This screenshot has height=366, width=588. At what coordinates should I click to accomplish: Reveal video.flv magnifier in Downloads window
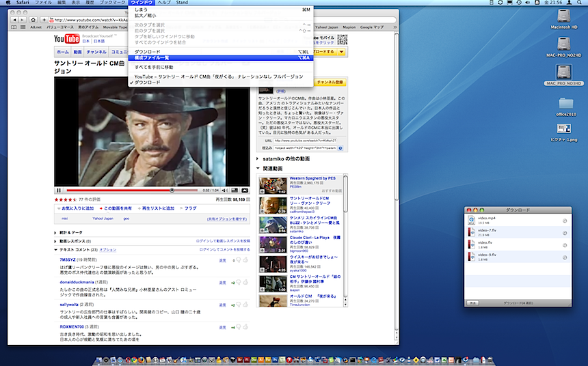(x=565, y=245)
